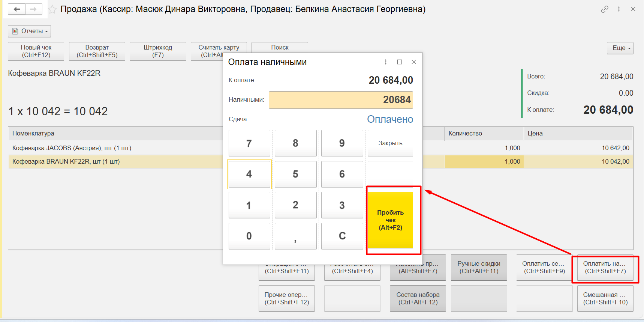Open the main window's three-dot menu
This screenshot has width=644, height=322.
click(619, 9)
